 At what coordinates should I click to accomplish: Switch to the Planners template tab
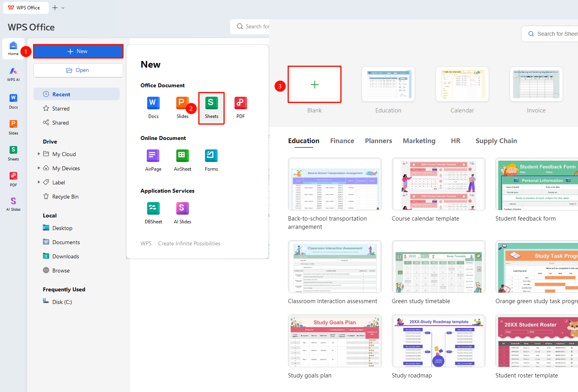click(379, 141)
